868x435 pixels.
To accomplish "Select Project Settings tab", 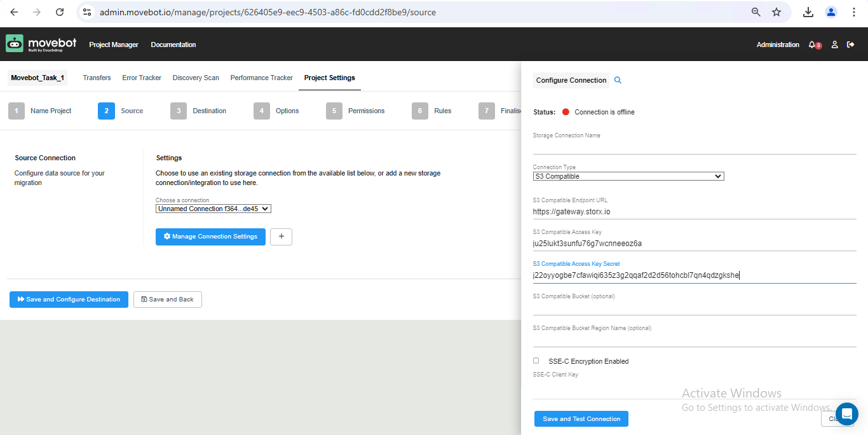I will 329,78.
